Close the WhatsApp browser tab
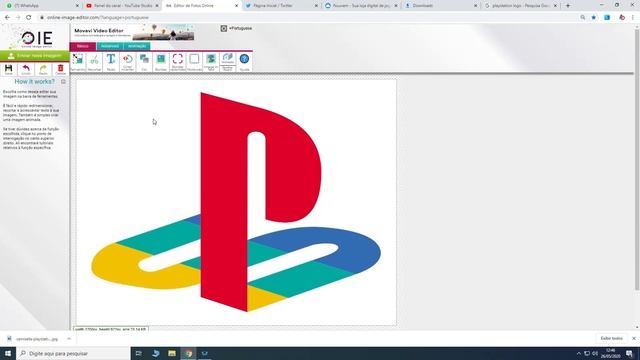This screenshot has height=360, width=640. click(78, 6)
